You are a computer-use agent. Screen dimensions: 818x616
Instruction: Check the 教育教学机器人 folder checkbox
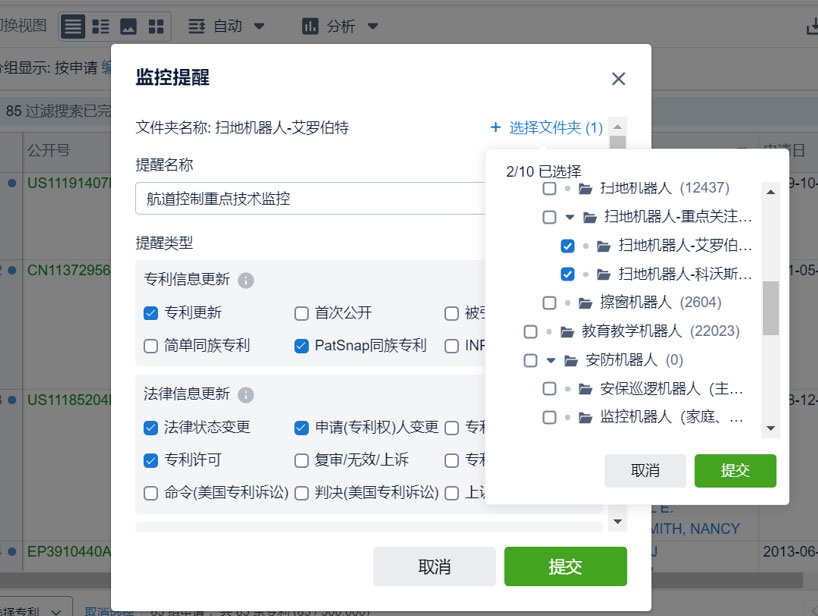click(x=531, y=331)
